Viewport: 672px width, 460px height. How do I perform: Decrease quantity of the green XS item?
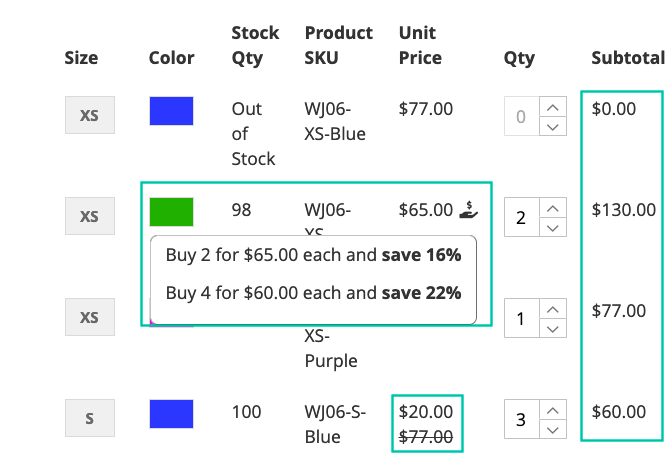553,227
